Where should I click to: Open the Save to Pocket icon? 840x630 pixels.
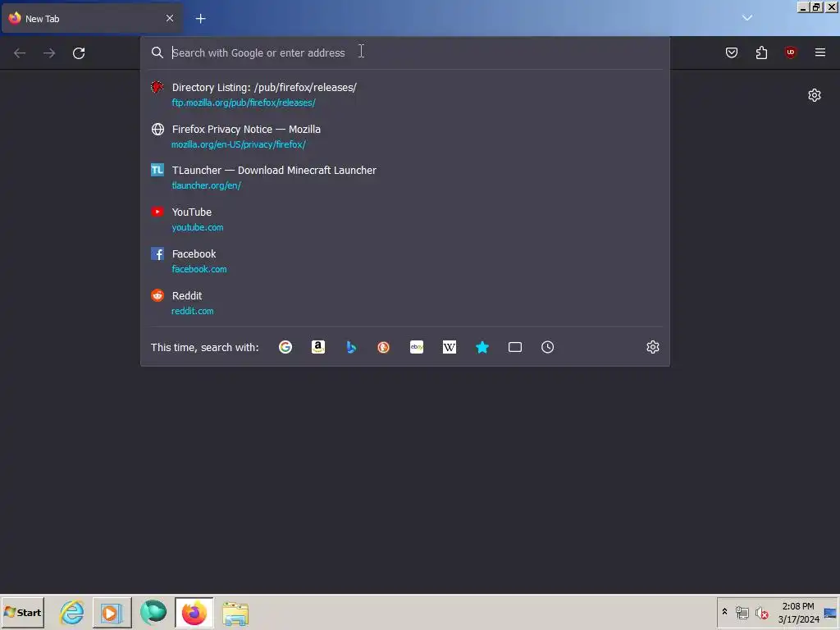[x=732, y=52]
